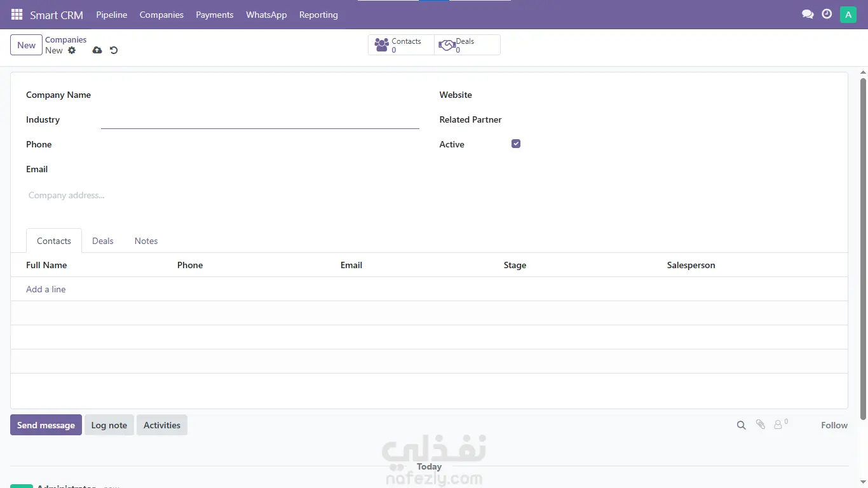Click the Phone column header in table
The height and width of the screenshot is (488, 868).
190,265
